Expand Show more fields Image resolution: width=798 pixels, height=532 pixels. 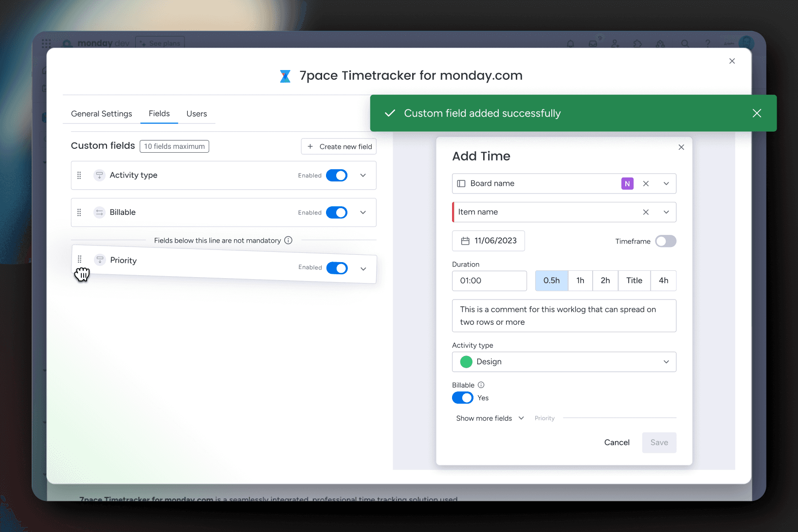click(490, 418)
